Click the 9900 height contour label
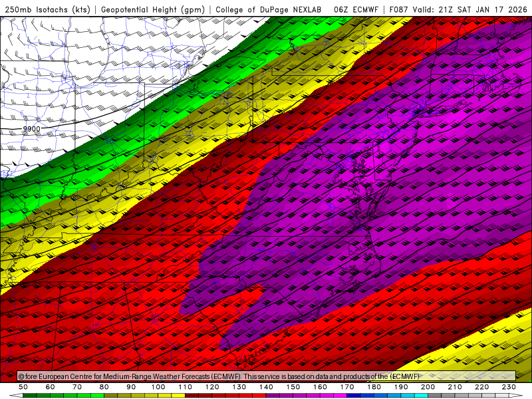The height and width of the screenshot is (399, 532). [x=31, y=129]
